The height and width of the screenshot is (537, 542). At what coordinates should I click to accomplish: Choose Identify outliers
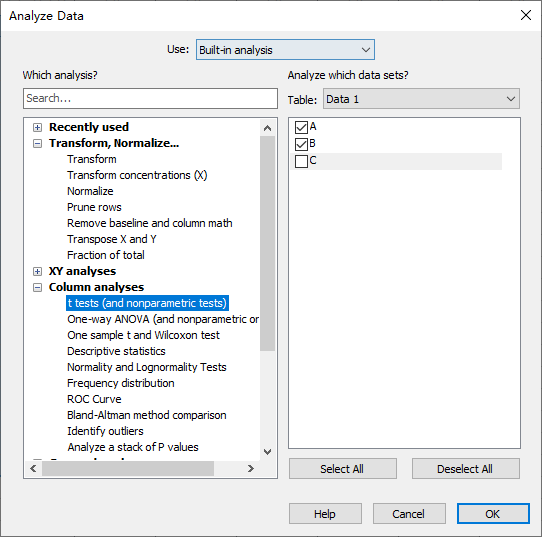[105, 431]
